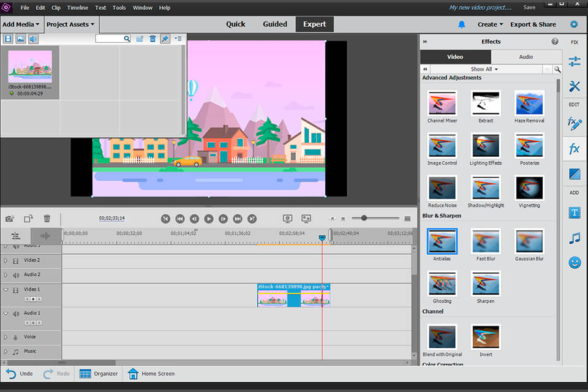
Task: Click the Add Media camera capture icon
Action: pyautogui.click(x=9, y=218)
